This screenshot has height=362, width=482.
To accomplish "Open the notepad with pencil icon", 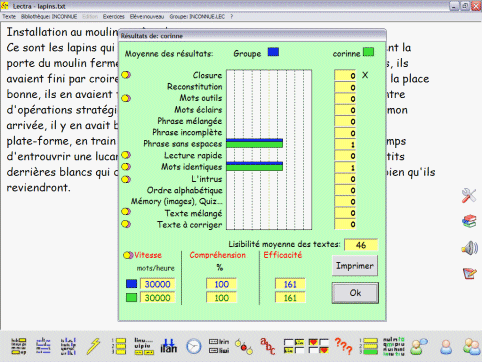I will point(470,273).
